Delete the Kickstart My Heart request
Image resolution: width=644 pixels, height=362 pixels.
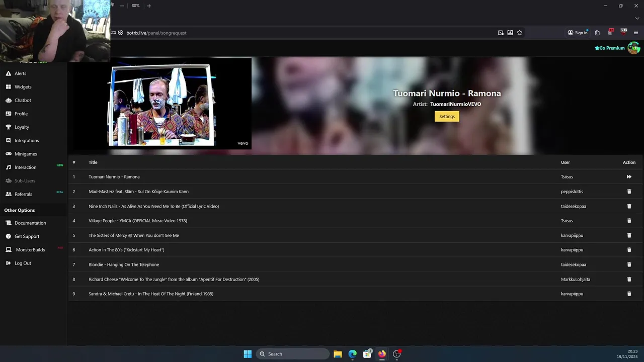(629, 250)
